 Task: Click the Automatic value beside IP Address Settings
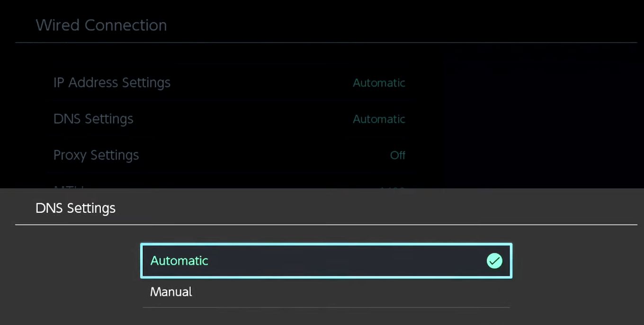pos(379,82)
